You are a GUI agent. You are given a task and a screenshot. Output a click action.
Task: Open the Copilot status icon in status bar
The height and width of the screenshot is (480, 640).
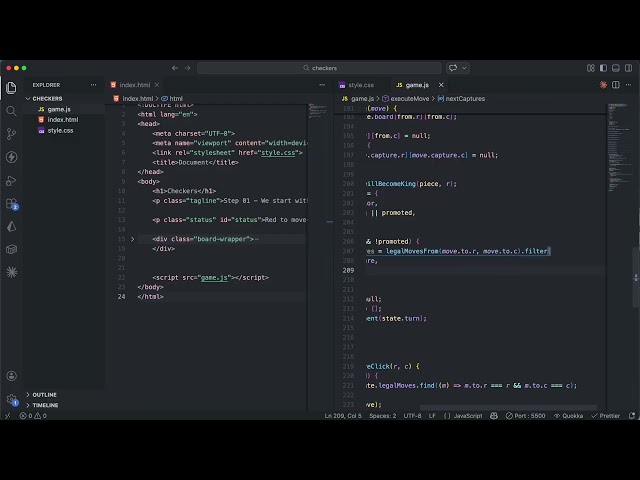pos(494,416)
